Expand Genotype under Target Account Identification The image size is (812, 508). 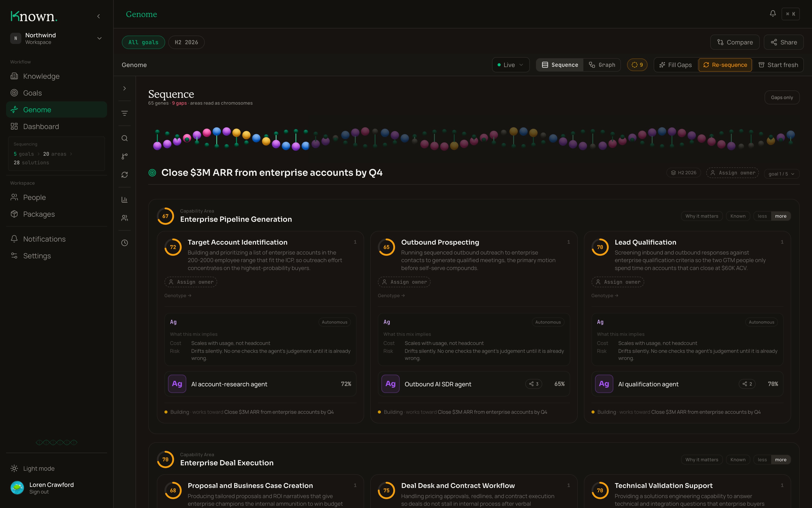[x=178, y=296]
